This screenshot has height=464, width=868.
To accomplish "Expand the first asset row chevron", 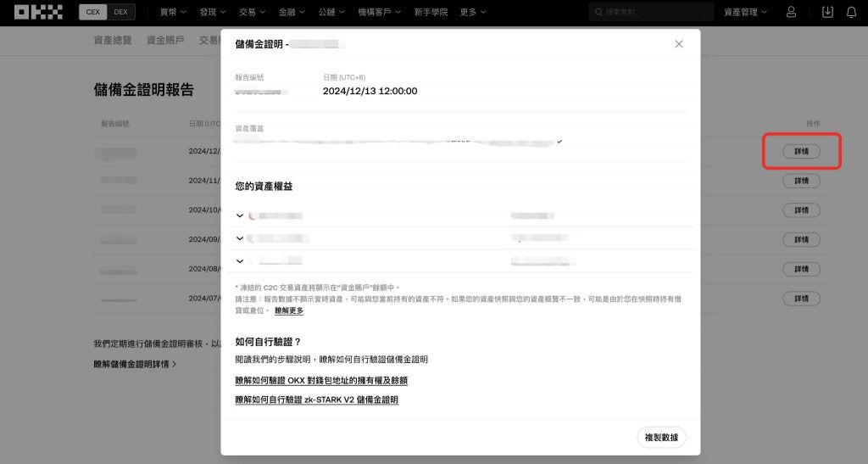I will pos(240,216).
